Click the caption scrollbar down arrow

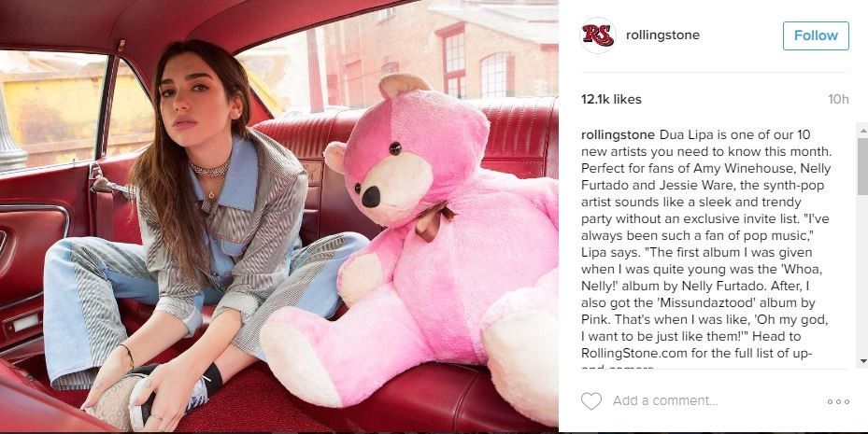click(x=861, y=360)
